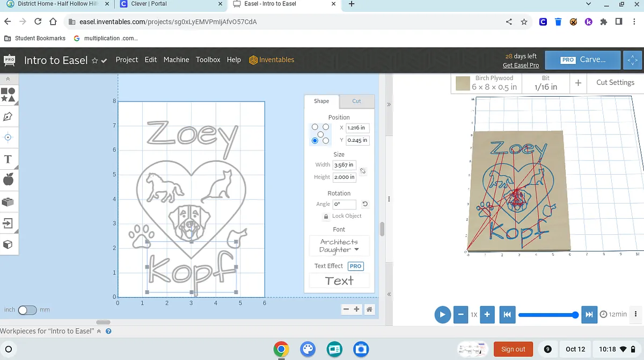
Task: Open the Birch Plywood material selector
Action: point(487,83)
